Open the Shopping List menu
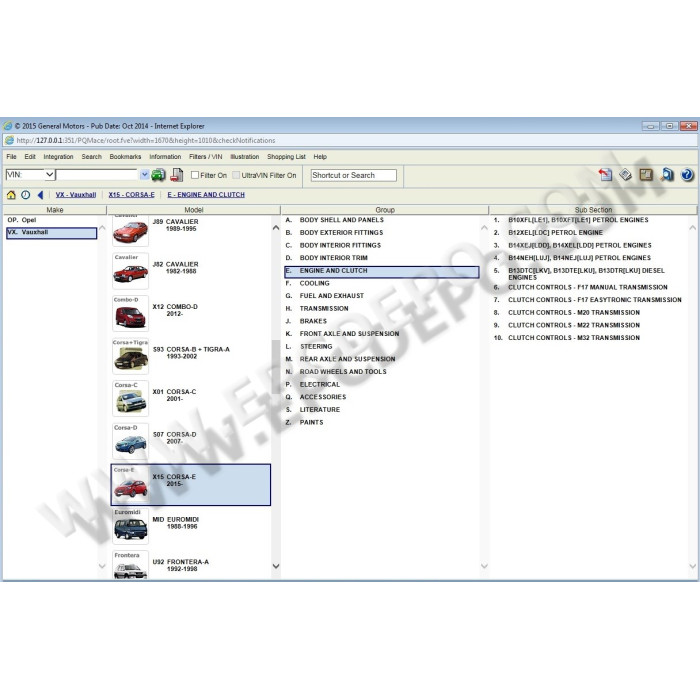This screenshot has height=700, width=700. (286, 157)
